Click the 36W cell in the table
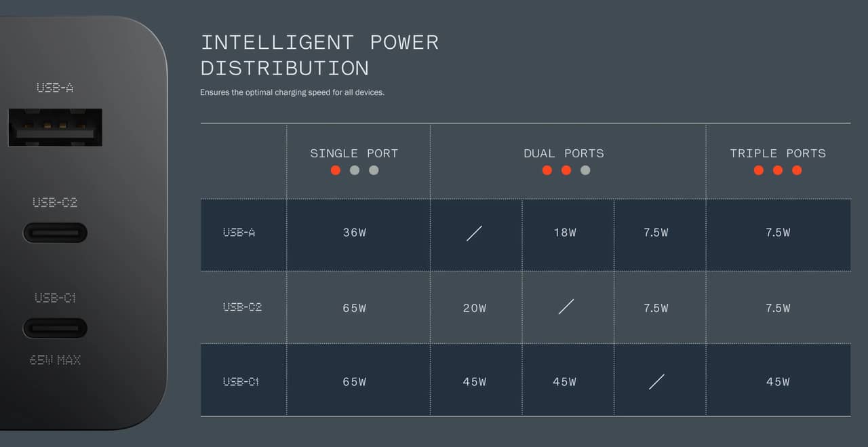 (354, 233)
